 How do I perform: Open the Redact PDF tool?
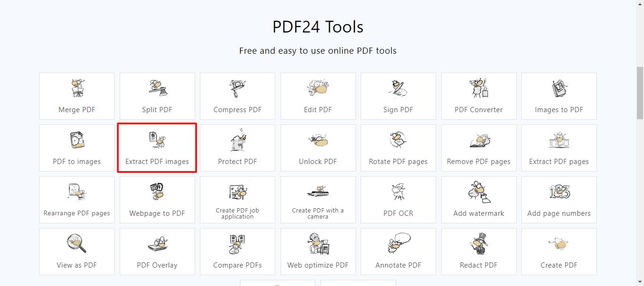click(x=479, y=252)
